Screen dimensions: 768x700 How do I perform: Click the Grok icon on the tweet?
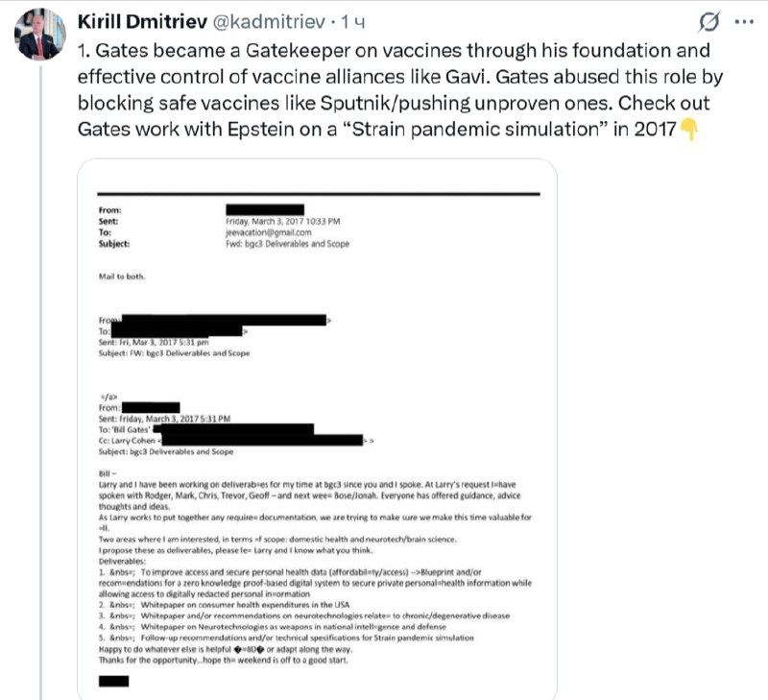pos(710,22)
